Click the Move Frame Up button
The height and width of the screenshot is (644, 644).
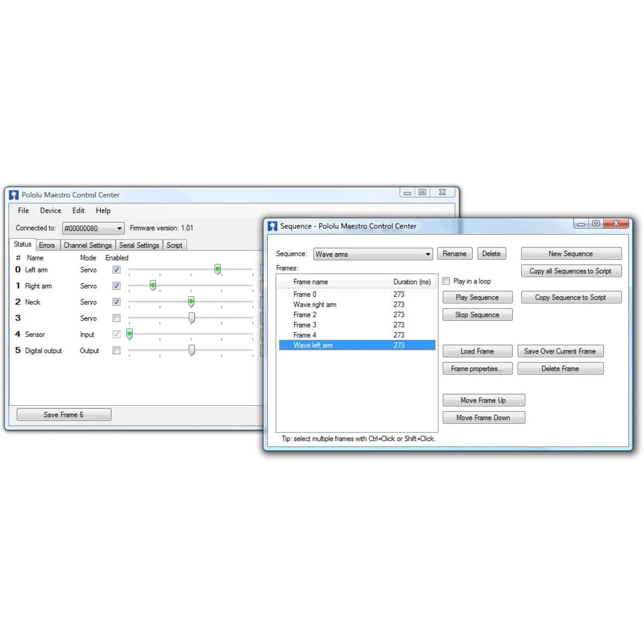[483, 400]
